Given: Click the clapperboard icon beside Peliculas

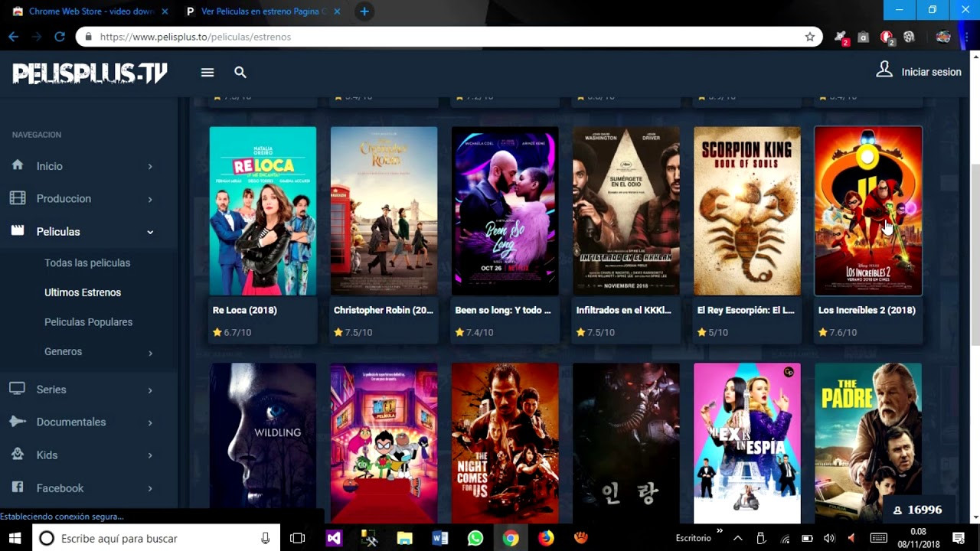Looking at the screenshot, I should point(18,231).
